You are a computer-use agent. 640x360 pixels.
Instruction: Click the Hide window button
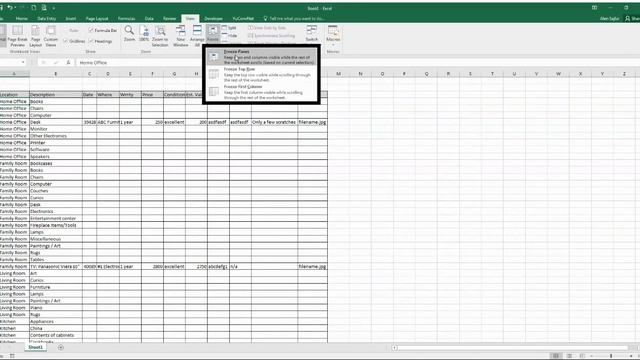click(230, 36)
